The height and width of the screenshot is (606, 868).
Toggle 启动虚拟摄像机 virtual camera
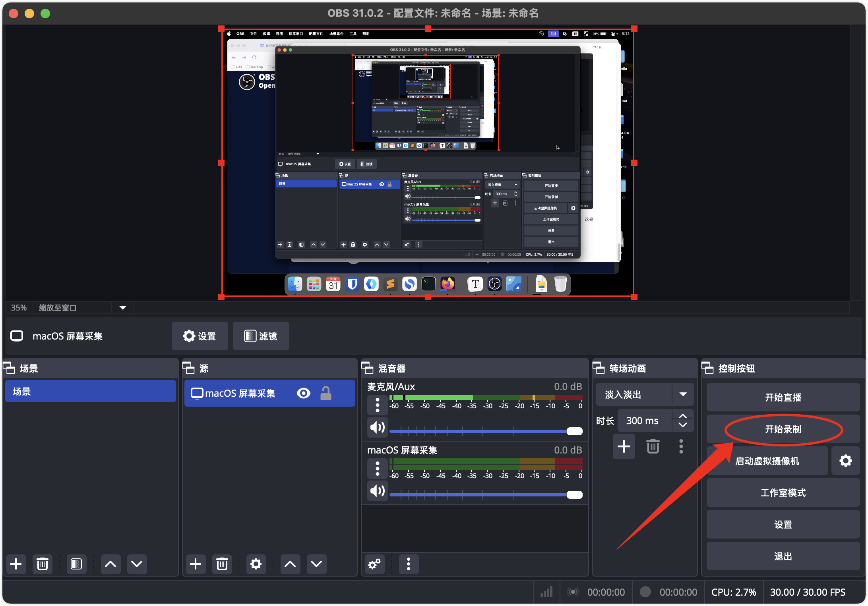[x=767, y=461]
